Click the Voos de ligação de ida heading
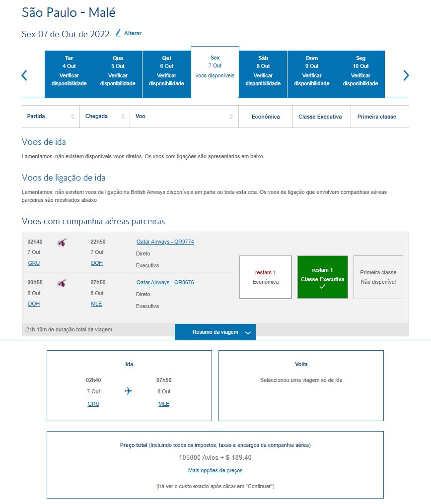The width and height of the screenshot is (431, 504). click(x=64, y=178)
